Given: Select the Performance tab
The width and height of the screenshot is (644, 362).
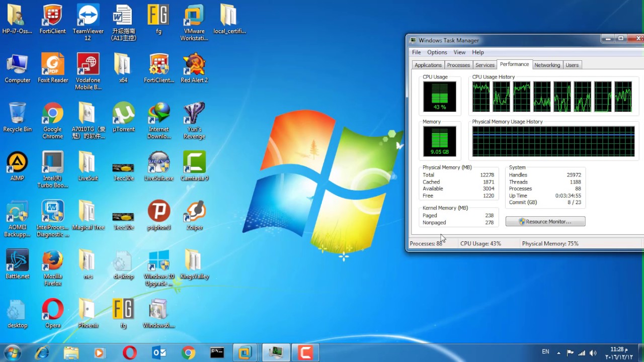Looking at the screenshot, I should point(514,64).
